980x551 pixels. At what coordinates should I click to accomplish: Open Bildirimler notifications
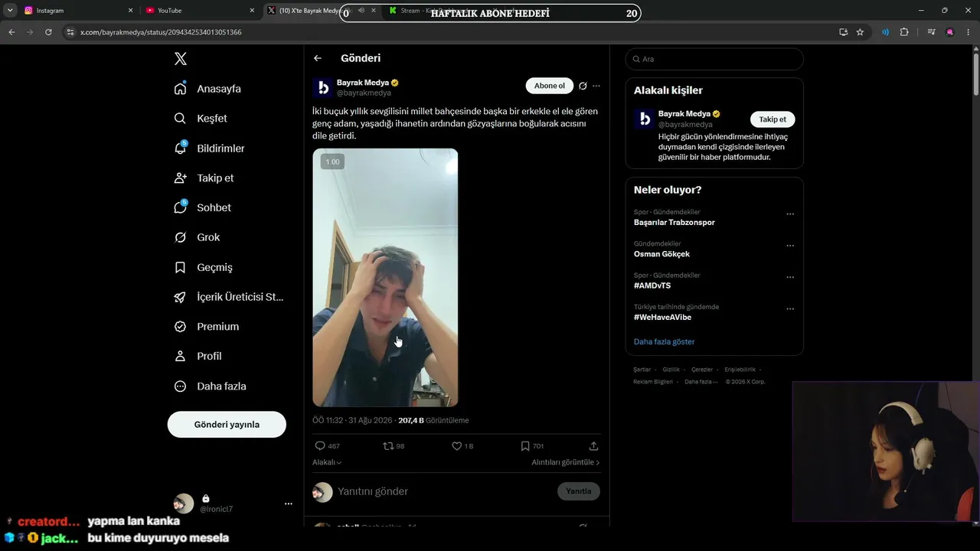tap(209, 148)
